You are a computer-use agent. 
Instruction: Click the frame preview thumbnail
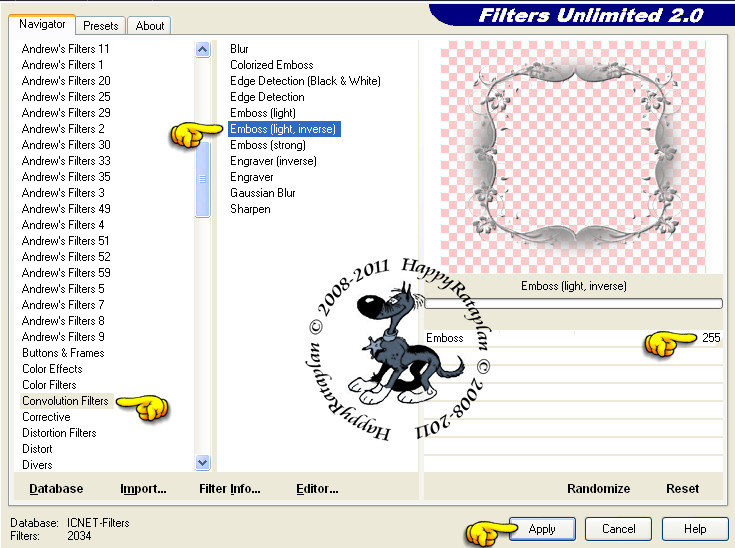573,157
